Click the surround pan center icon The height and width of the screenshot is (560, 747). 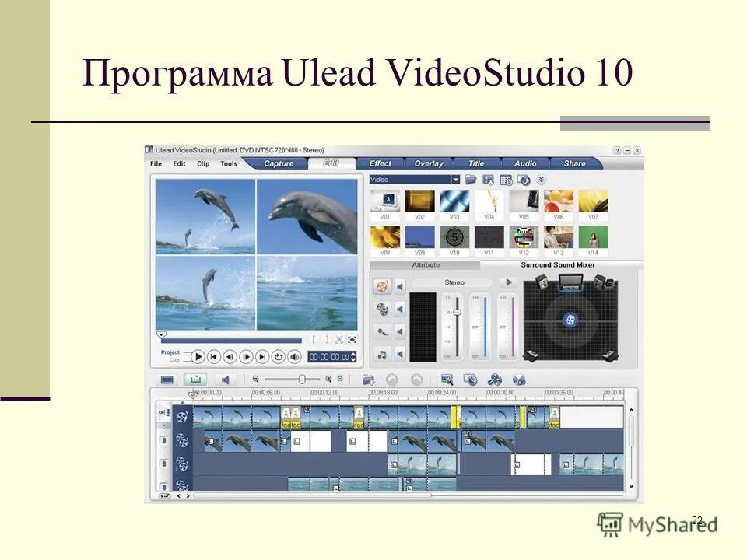(570, 320)
